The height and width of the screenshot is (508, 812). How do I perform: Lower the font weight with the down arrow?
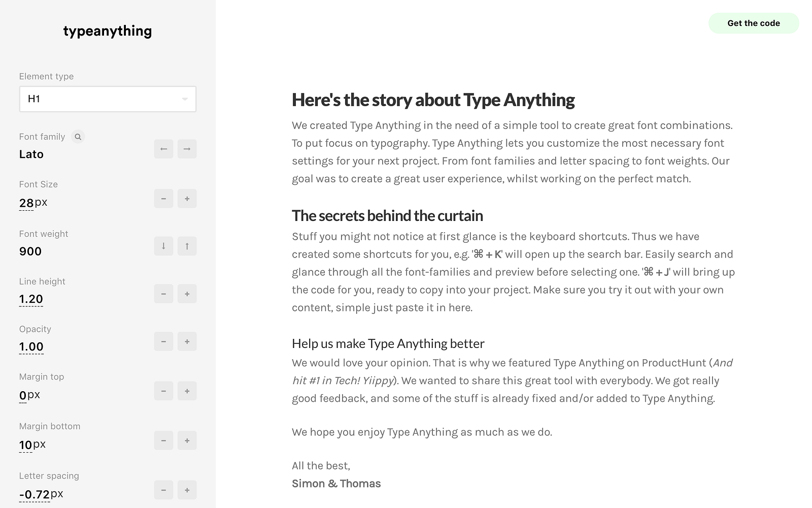coord(163,246)
